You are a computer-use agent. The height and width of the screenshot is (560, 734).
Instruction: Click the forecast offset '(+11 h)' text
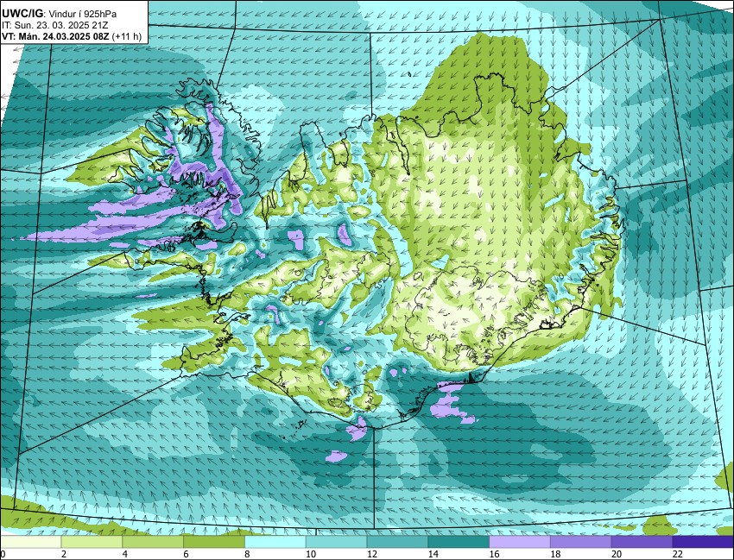(127, 36)
